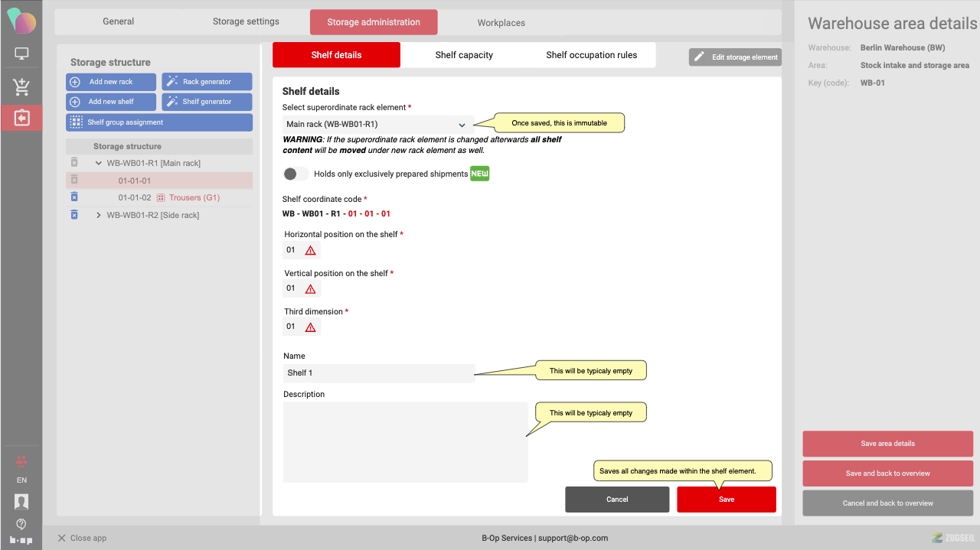Switch to the Shelf capacity tab

tap(464, 55)
